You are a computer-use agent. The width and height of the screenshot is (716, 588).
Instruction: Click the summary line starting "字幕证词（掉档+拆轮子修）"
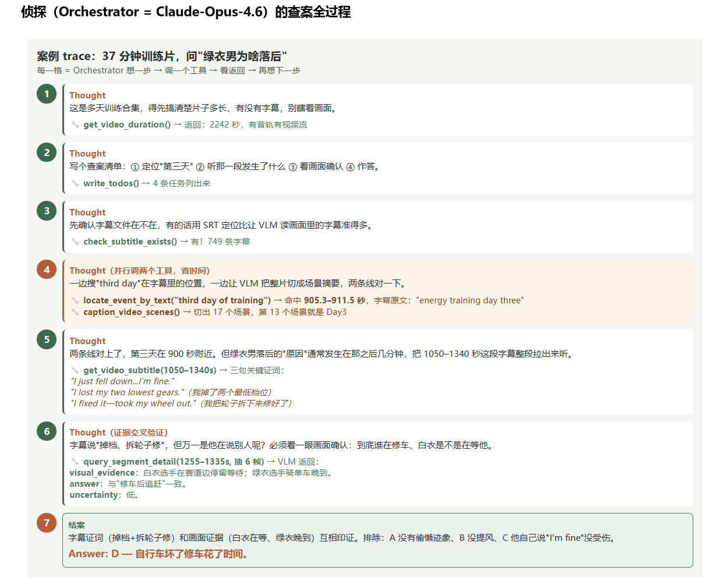tap(342, 538)
